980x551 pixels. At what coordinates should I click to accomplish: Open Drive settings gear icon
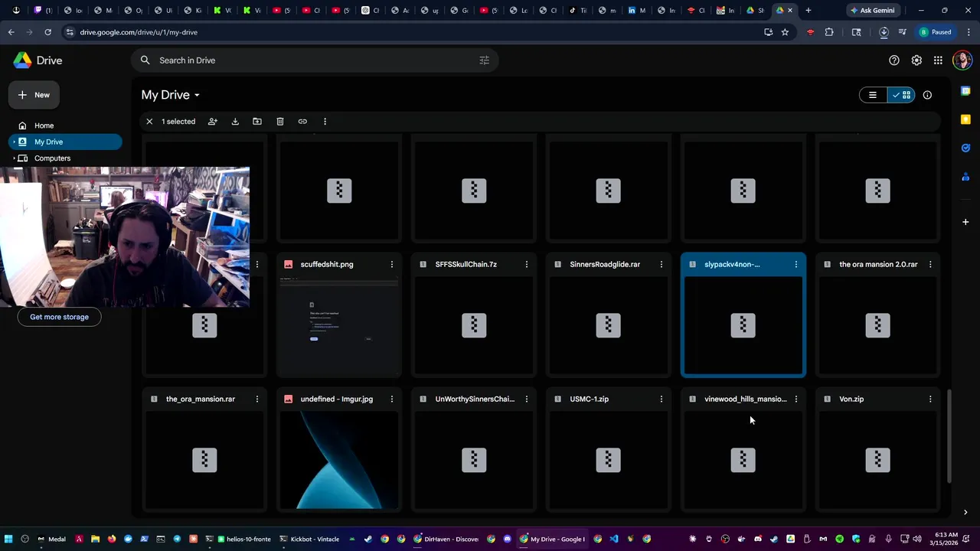916,60
